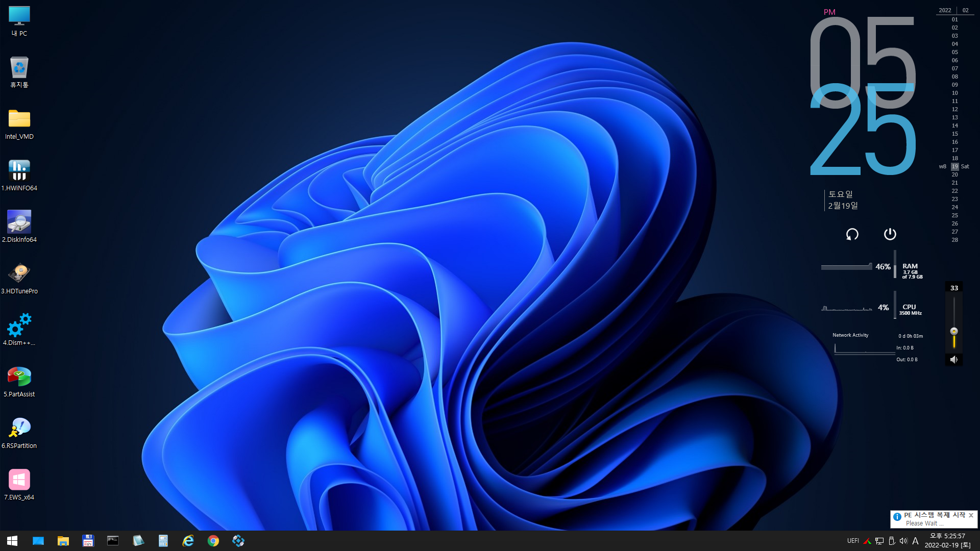Open the network tray icon

pos(879,541)
